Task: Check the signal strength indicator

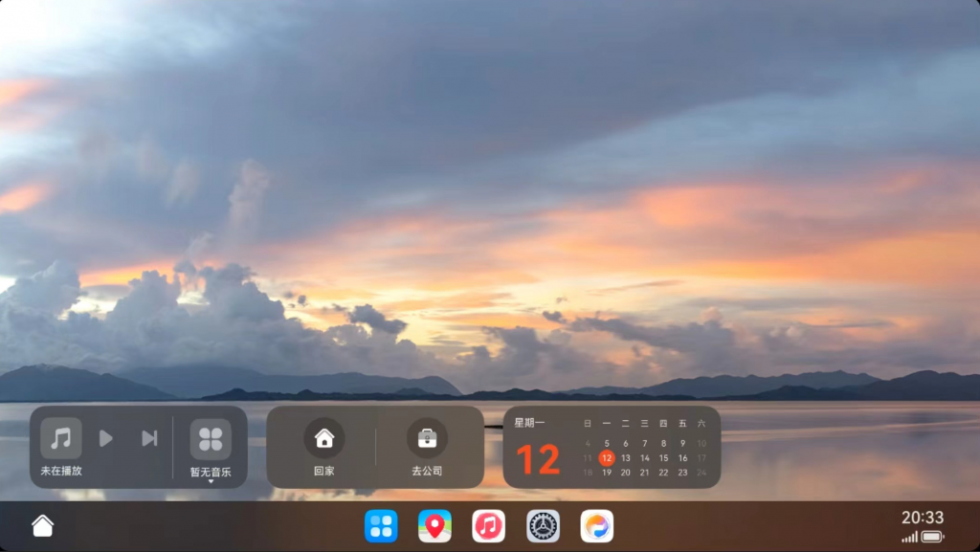Action: (x=909, y=537)
